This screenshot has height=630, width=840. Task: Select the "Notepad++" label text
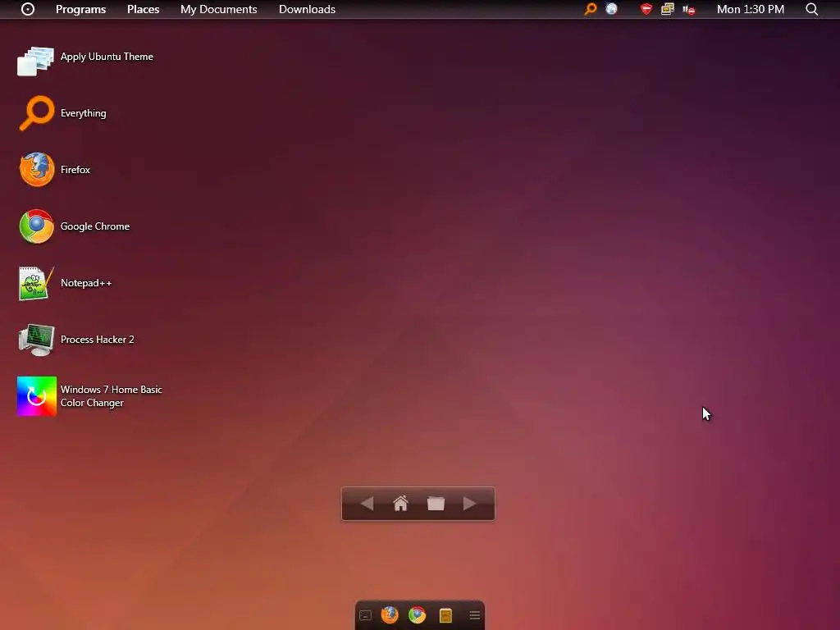(x=86, y=283)
